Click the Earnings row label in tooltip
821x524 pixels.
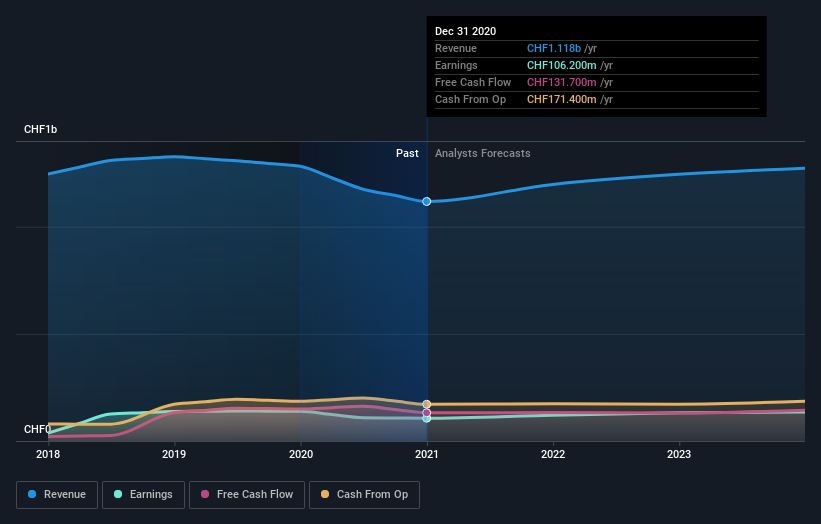point(456,65)
